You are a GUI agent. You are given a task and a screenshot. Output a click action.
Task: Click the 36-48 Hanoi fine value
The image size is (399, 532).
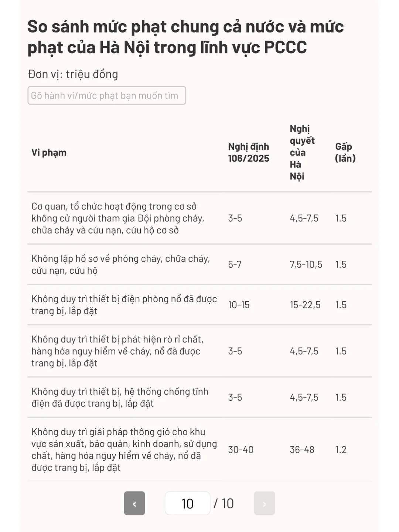(x=302, y=450)
